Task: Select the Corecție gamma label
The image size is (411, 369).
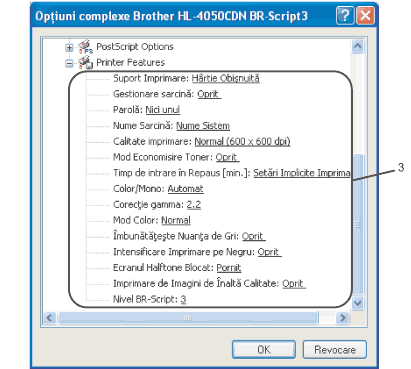Action: 149,204
